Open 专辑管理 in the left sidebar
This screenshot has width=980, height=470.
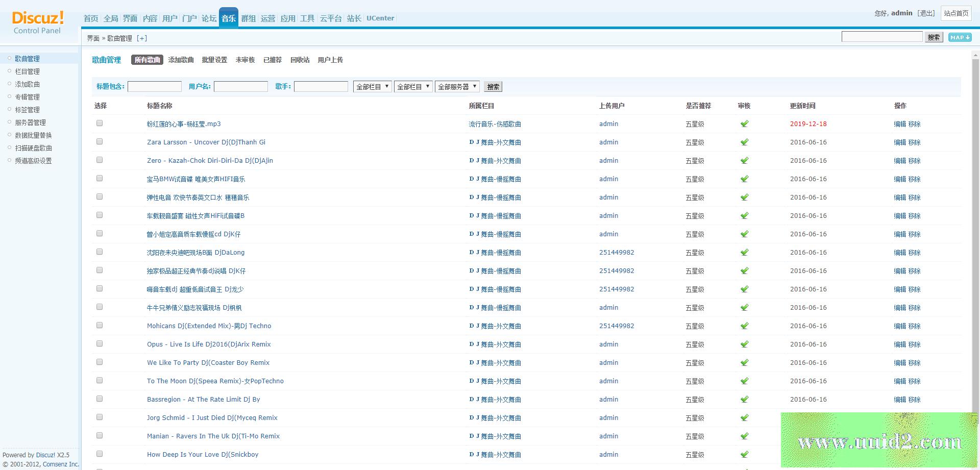(x=27, y=97)
